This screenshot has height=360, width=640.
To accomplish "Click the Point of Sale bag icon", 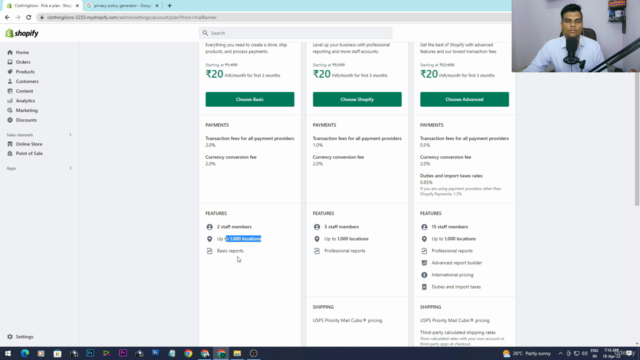I will (10, 153).
